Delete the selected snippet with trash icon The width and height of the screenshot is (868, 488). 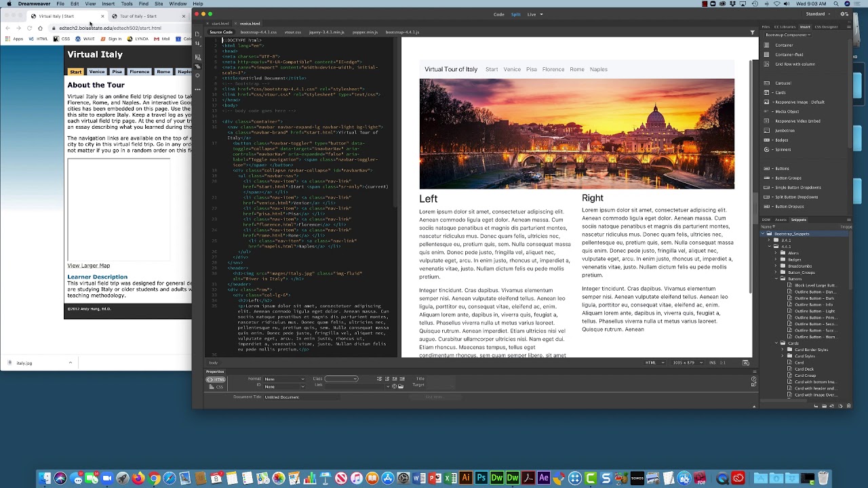pyautogui.click(x=849, y=405)
